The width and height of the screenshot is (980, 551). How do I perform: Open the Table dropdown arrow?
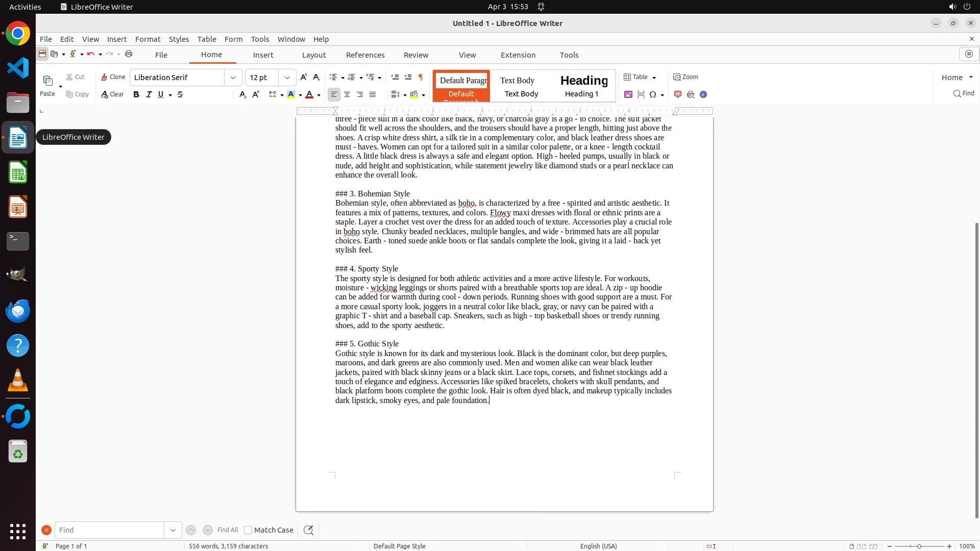click(x=654, y=78)
